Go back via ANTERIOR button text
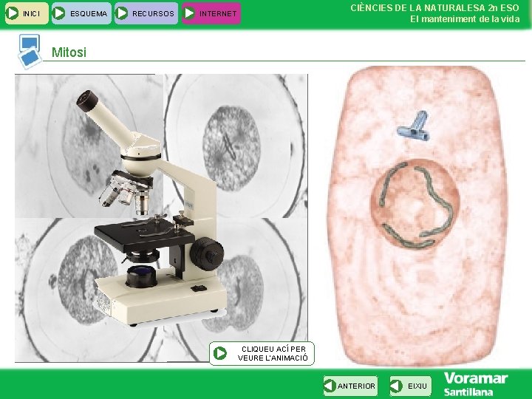The image size is (532, 399). click(356, 386)
